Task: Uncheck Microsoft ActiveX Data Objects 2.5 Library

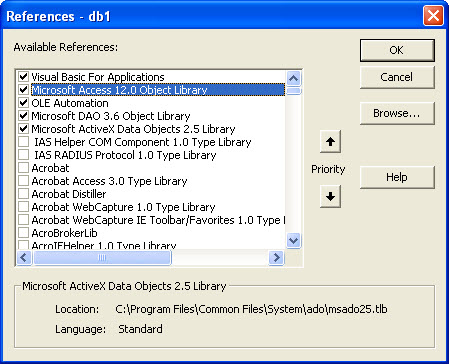Action: coord(23,129)
